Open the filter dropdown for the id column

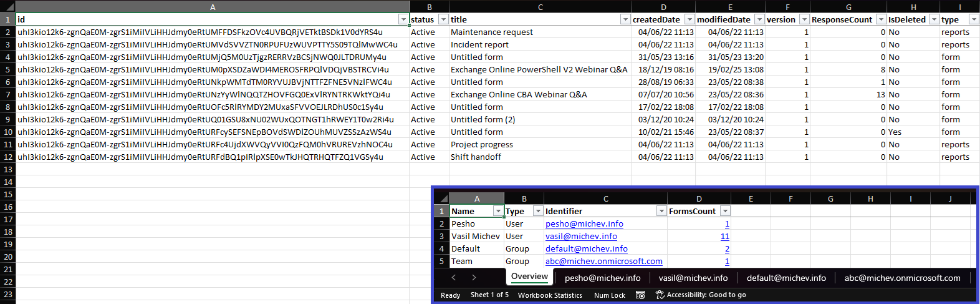point(403,20)
